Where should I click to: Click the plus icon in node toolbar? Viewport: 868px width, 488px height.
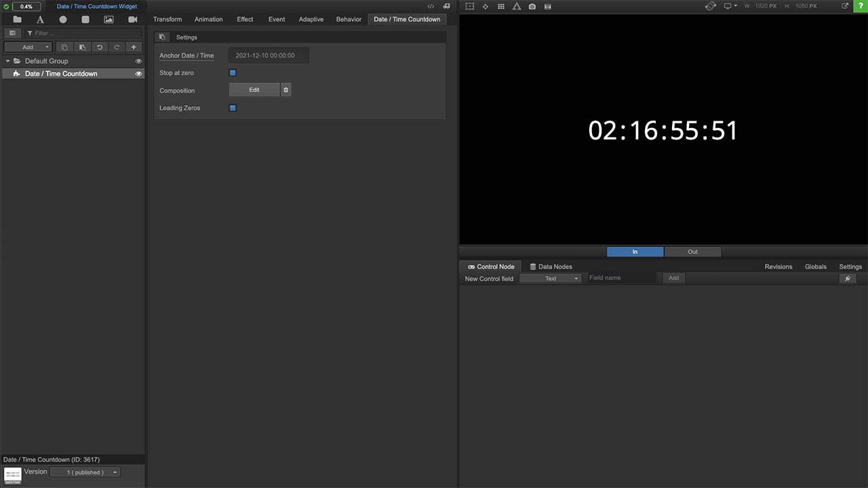134,47
